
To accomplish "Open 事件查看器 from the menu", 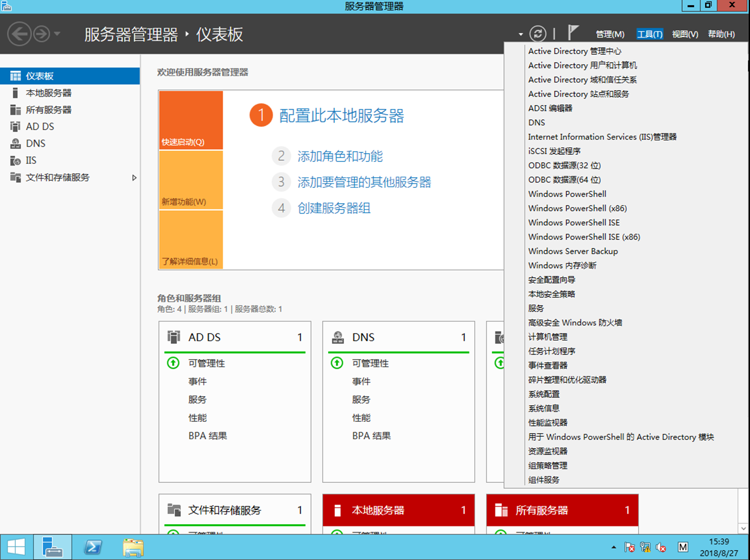I will (x=548, y=365).
